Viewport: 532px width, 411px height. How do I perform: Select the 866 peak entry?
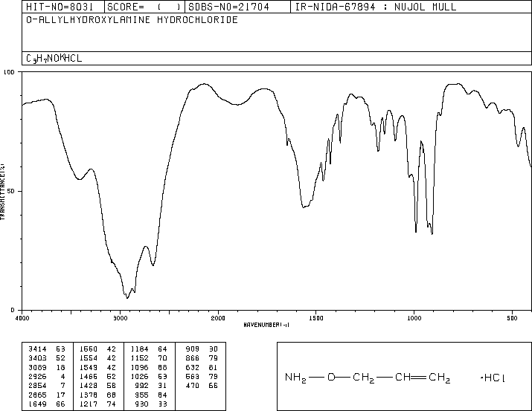click(202, 358)
